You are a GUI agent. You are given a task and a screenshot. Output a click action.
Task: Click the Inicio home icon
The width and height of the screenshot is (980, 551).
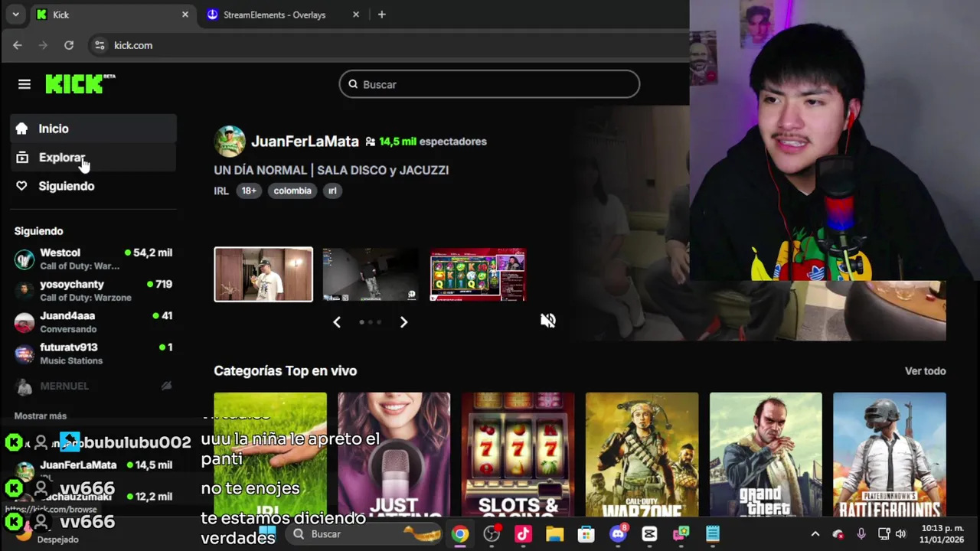click(21, 129)
